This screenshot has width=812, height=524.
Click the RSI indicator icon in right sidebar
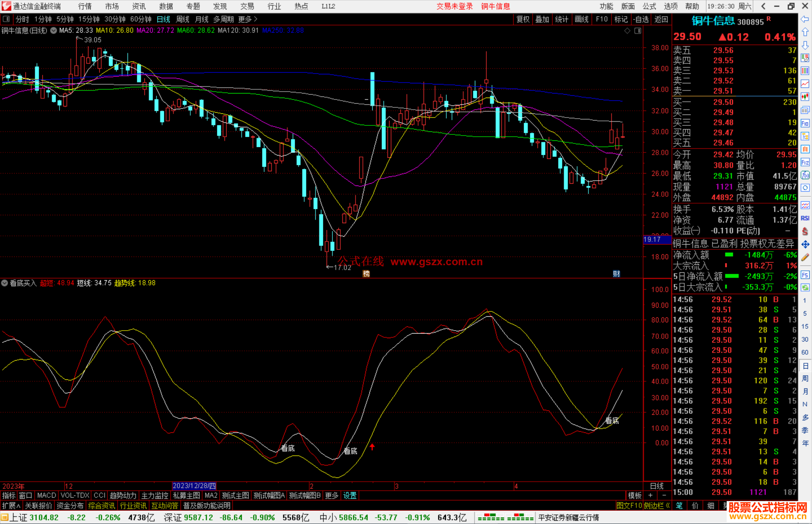pyautogui.click(x=805, y=218)
